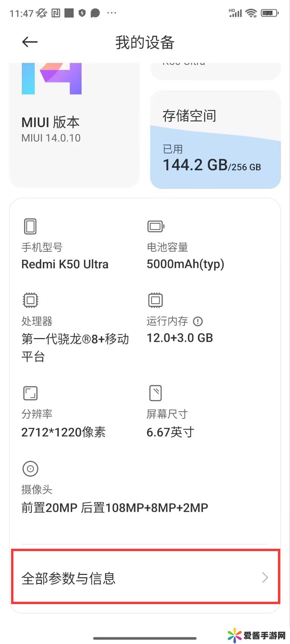Tap the processor chip icon
Viewport: 290px width, 644px height.
31,300
